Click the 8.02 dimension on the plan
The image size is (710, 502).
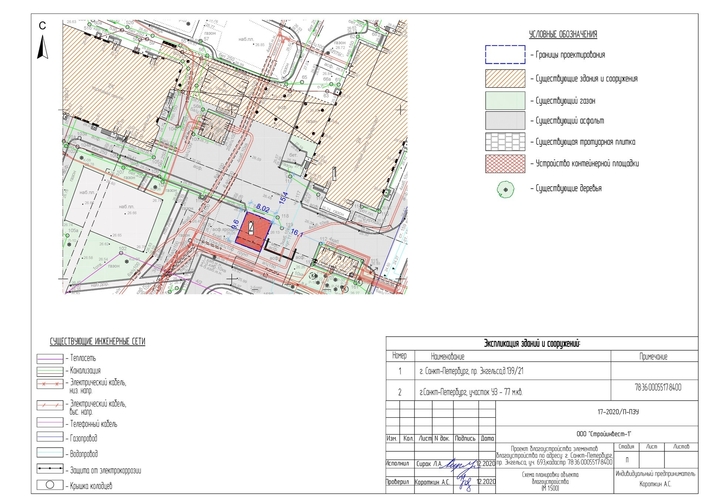[263, 209]
